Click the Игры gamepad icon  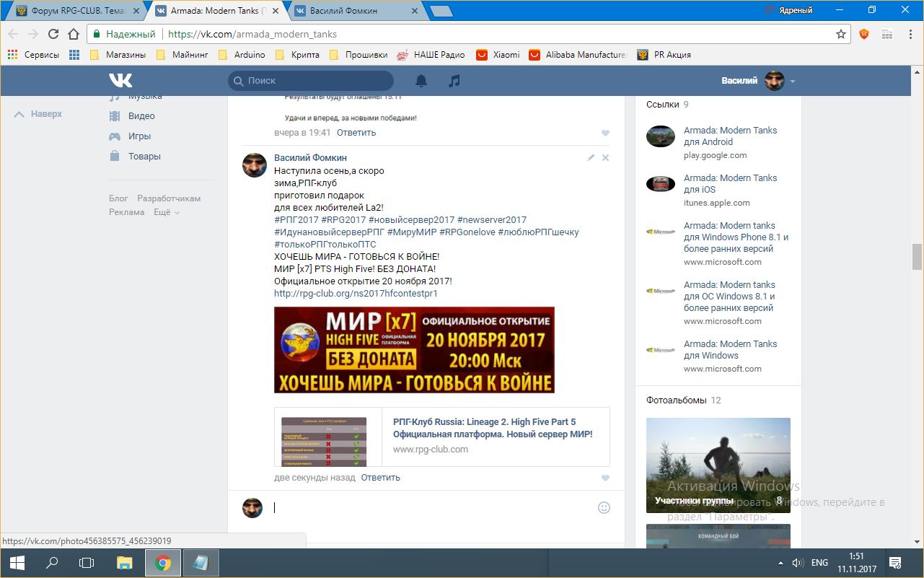115,136
